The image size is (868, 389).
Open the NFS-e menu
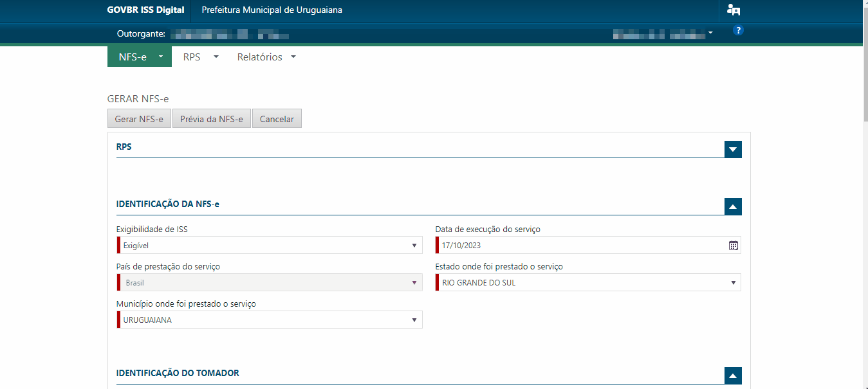(140, 57)
